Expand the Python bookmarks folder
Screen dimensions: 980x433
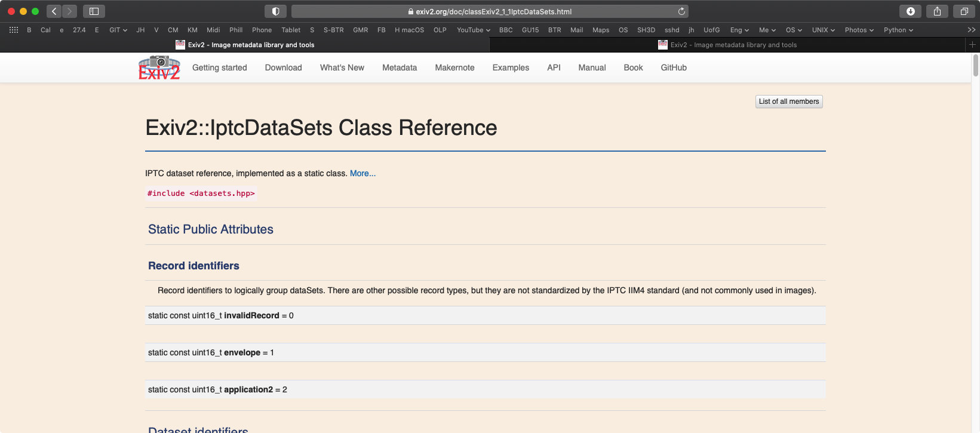899,30
